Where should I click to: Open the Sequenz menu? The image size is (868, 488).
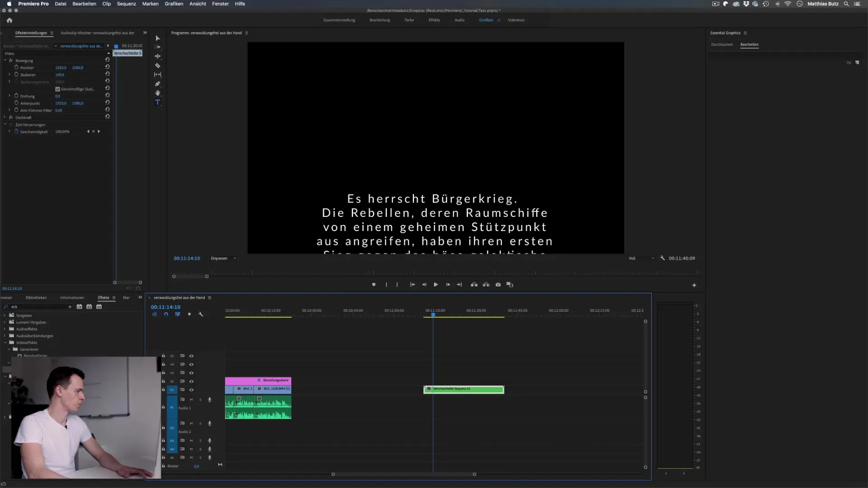[127, 4]
